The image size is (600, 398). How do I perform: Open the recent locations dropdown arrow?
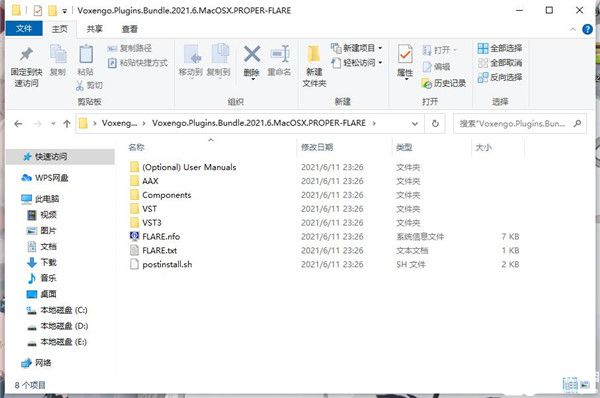(x=53, y=124)
